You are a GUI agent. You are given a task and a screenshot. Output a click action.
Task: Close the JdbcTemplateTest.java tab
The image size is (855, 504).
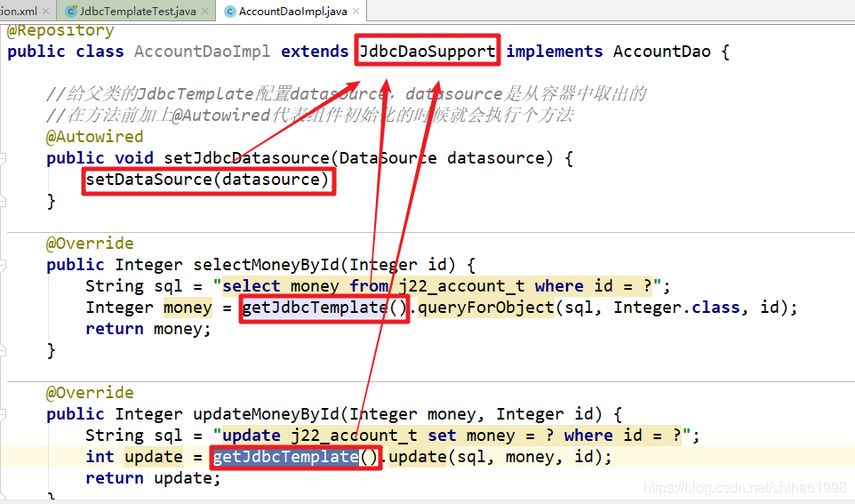tap(204, 11)
